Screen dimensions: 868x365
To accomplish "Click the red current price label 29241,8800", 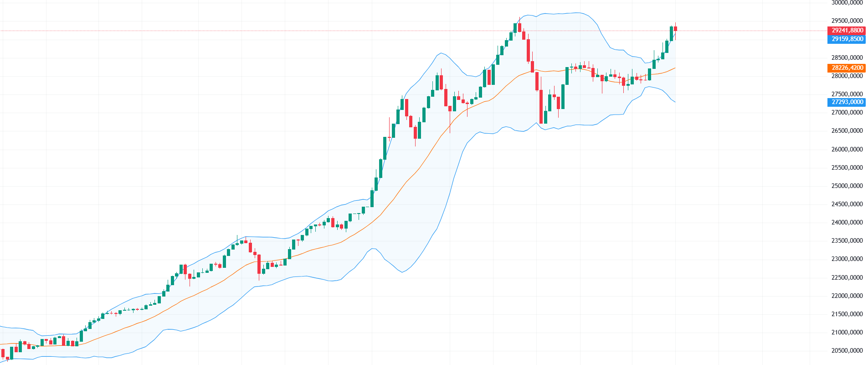I will (x=846, y=31).
